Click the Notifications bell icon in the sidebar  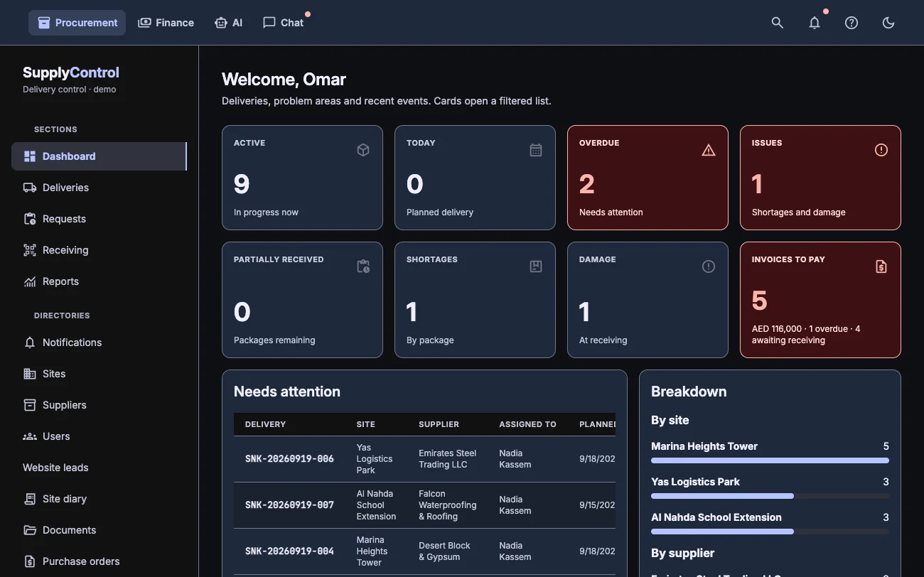point(30,343)
